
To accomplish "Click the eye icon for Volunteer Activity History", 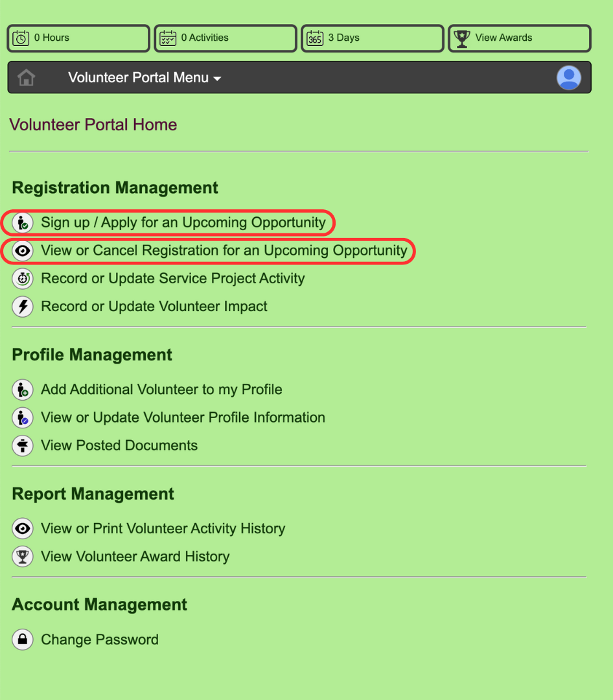I will pos(22,529).
